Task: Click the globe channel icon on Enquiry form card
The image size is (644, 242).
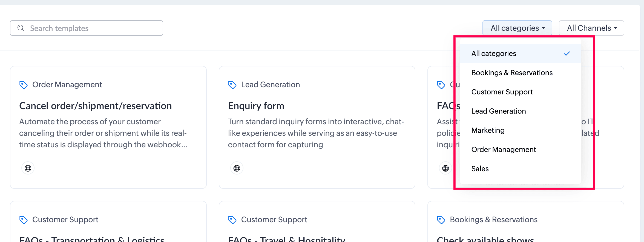Action: coord(237,168)
